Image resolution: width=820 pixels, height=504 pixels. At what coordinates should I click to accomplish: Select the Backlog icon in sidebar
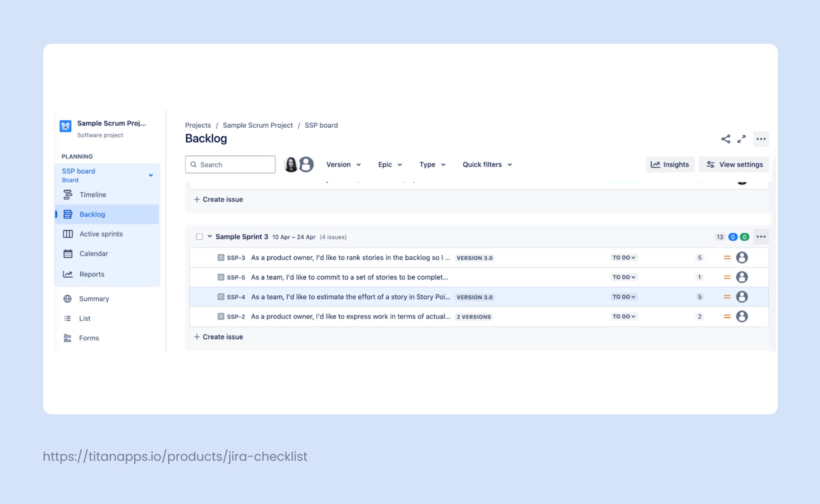click(x=68, y=214)
